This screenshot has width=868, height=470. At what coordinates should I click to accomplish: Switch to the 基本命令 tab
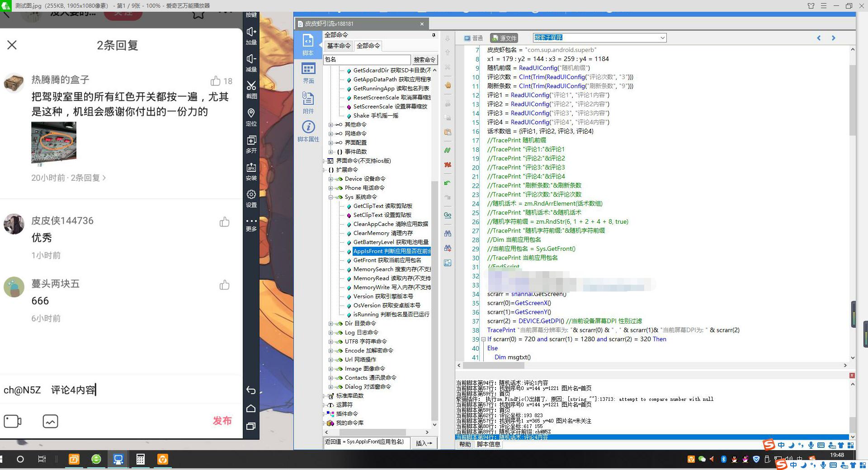coord(339,46)
